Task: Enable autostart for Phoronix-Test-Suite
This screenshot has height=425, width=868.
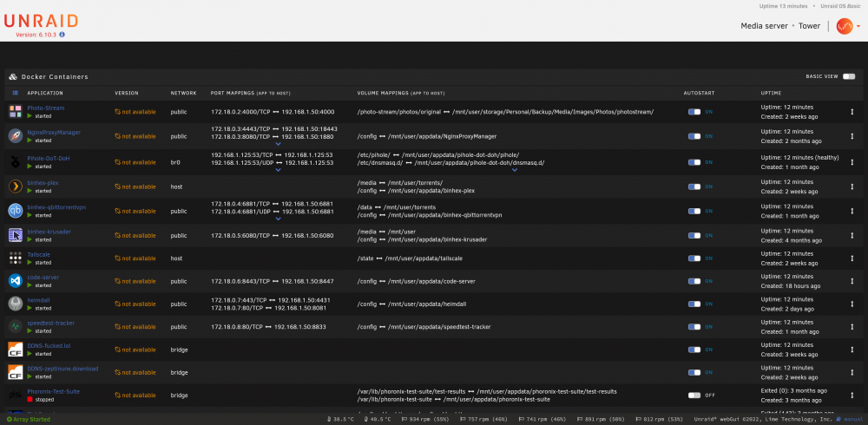Action: pyautogui.click(x=694, y=396)
